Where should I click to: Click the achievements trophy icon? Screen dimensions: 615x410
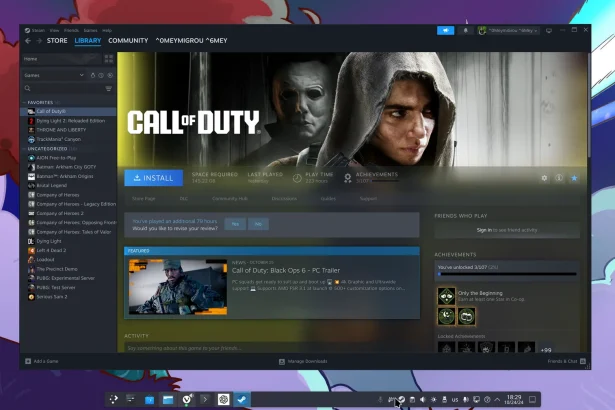(x=348, y=178)
